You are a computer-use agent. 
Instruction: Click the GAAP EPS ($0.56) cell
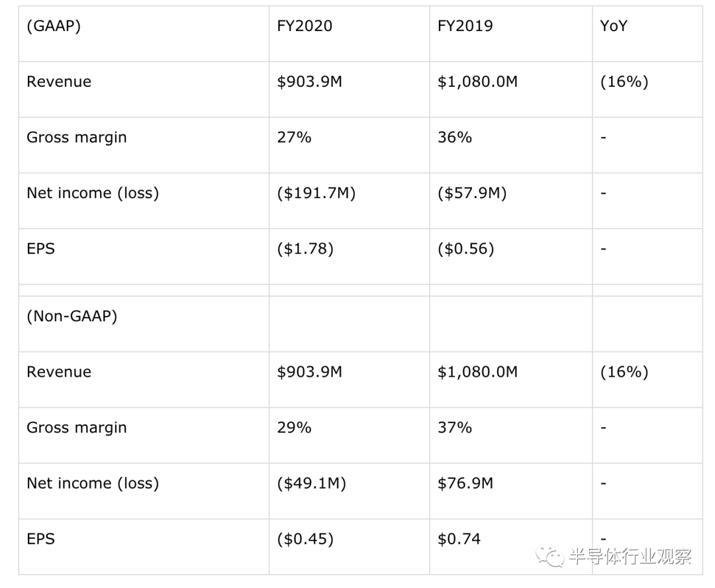[x=510, y=256]
